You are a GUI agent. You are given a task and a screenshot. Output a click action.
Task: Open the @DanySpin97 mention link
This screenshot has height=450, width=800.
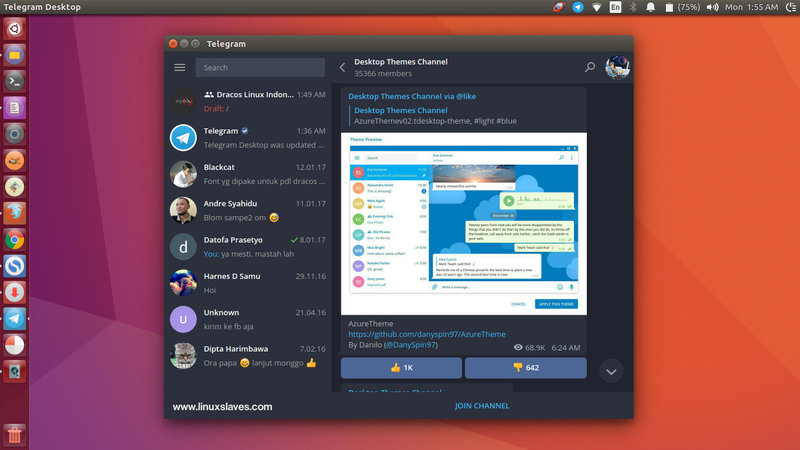[x=411, y=345]
